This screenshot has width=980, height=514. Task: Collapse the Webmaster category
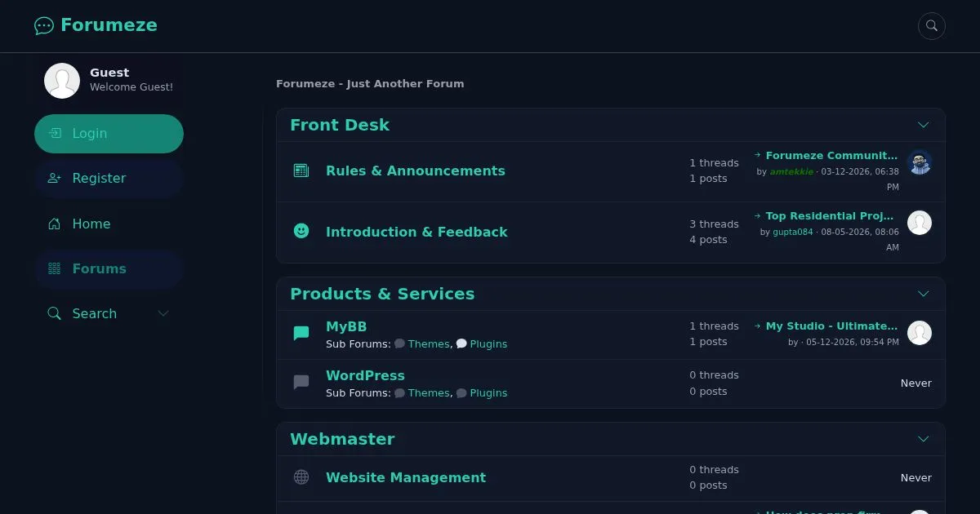pos(924,439)
